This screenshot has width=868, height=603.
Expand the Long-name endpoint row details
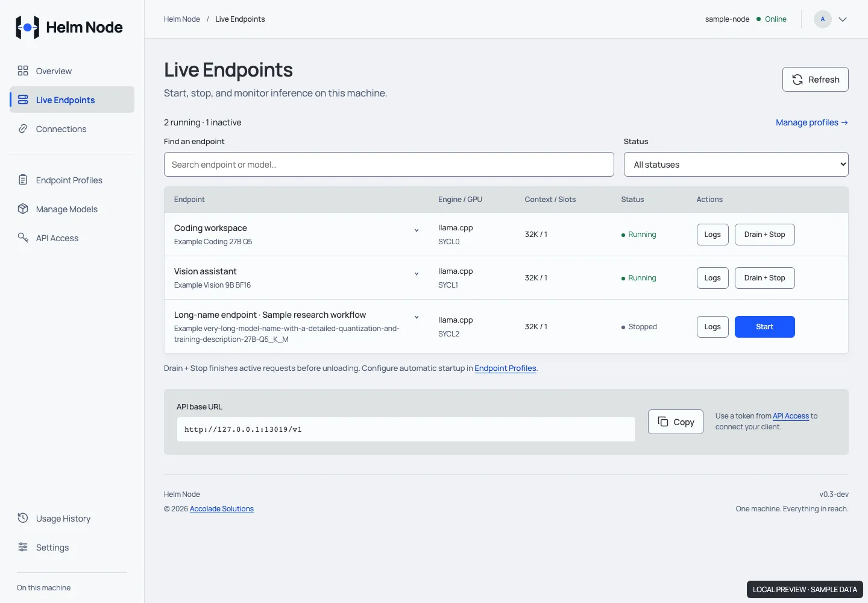coord(417,317)
